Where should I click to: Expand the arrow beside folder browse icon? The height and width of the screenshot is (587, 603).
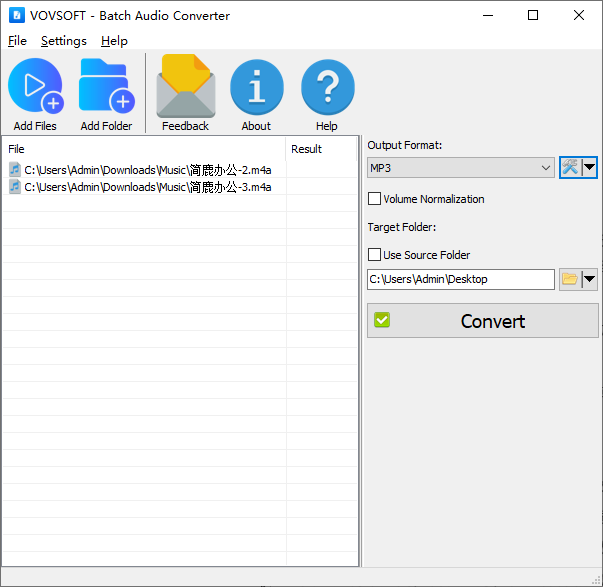(590, 280)
